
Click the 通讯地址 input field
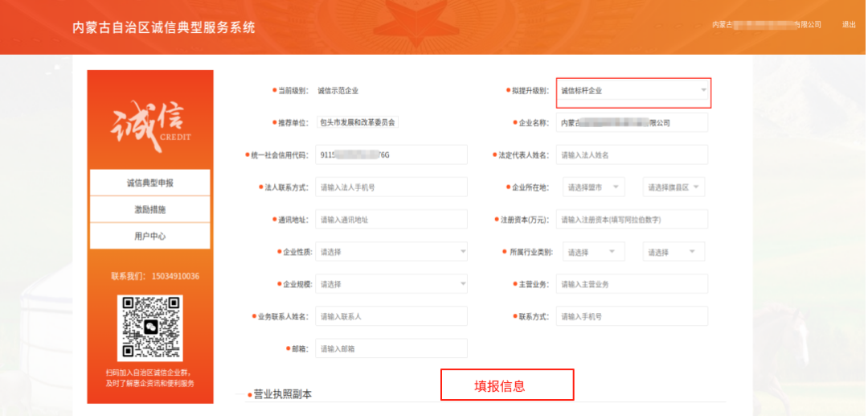(391, 220)
